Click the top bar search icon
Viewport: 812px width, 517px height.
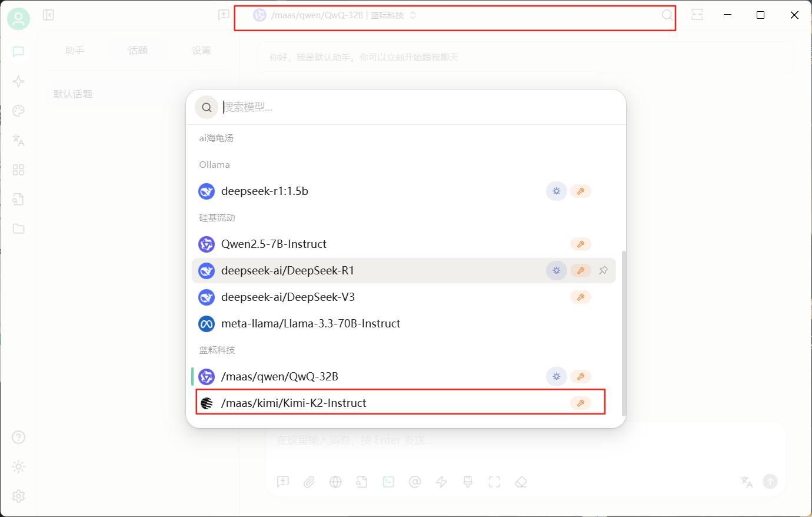tap(667, 15)
